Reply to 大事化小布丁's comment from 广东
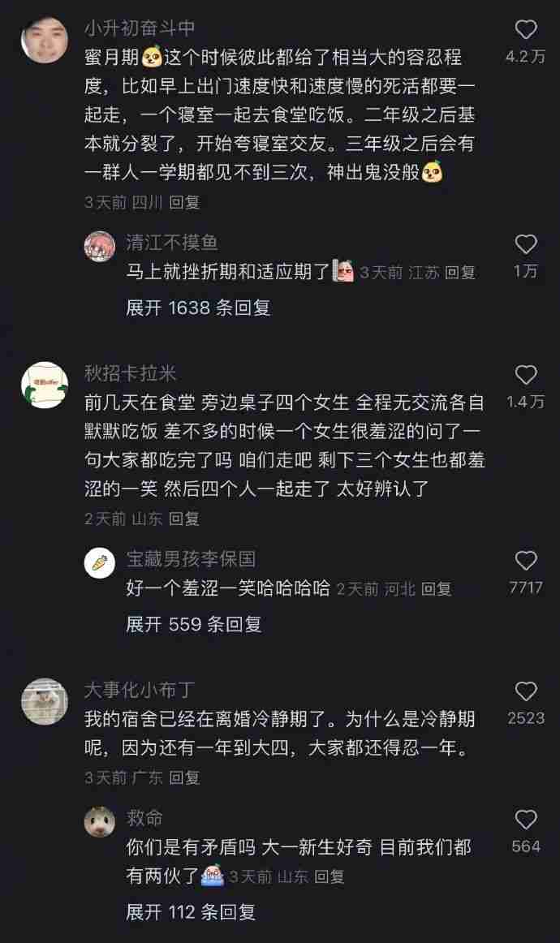 184,777
